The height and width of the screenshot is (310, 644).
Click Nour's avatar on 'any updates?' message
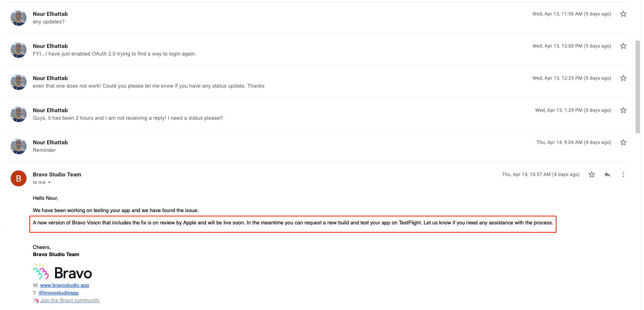(x=19, y=18)
